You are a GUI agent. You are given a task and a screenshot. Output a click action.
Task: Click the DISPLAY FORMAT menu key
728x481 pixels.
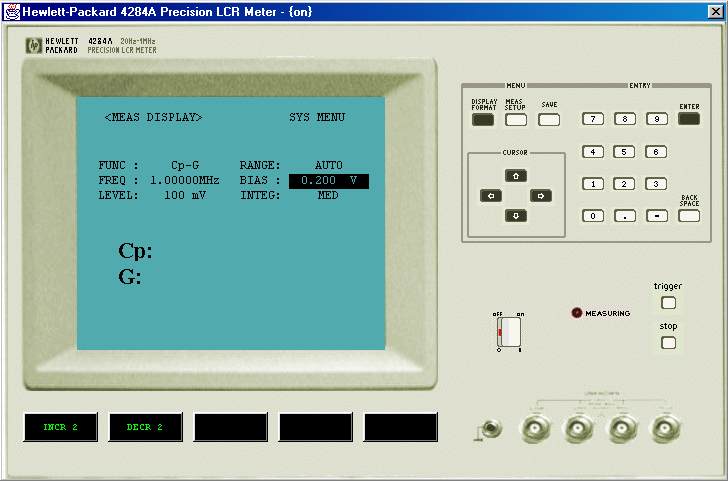tap(483, 120)
